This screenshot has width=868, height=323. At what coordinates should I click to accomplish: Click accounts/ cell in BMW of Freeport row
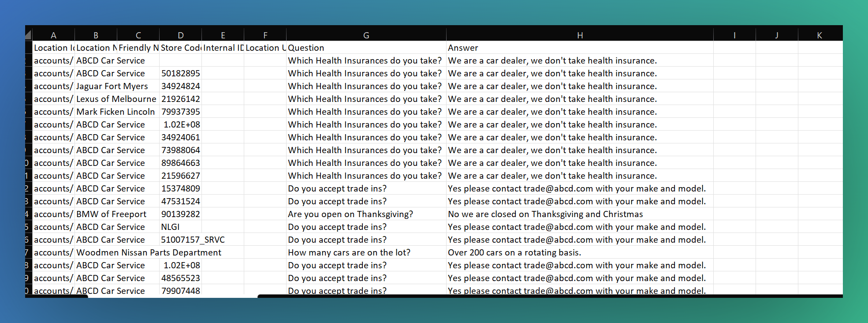pos(53,214)
